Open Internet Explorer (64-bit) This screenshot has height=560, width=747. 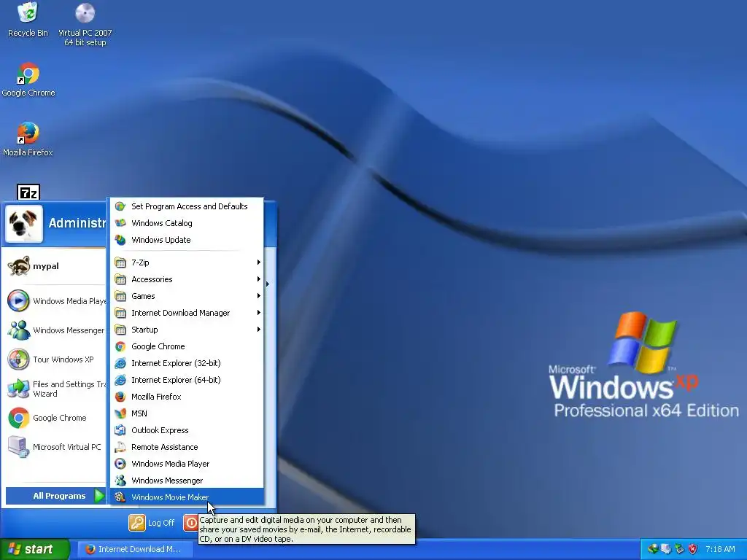[x=187, y=379]
